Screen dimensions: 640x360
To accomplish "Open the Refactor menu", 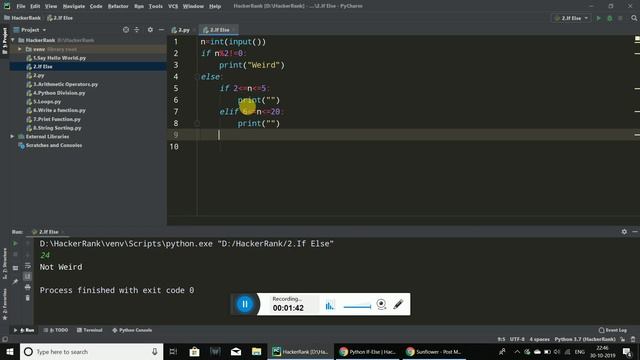I will tap(118, 6).
